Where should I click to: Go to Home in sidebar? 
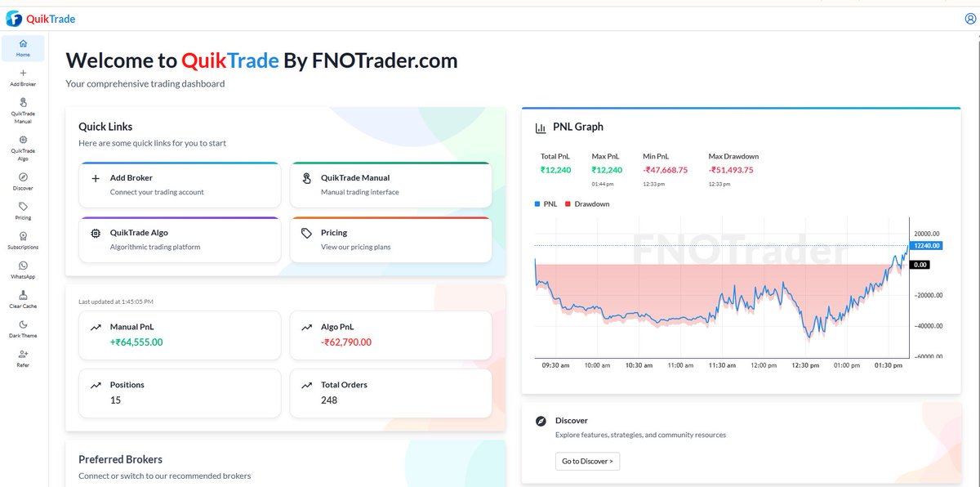23,48
